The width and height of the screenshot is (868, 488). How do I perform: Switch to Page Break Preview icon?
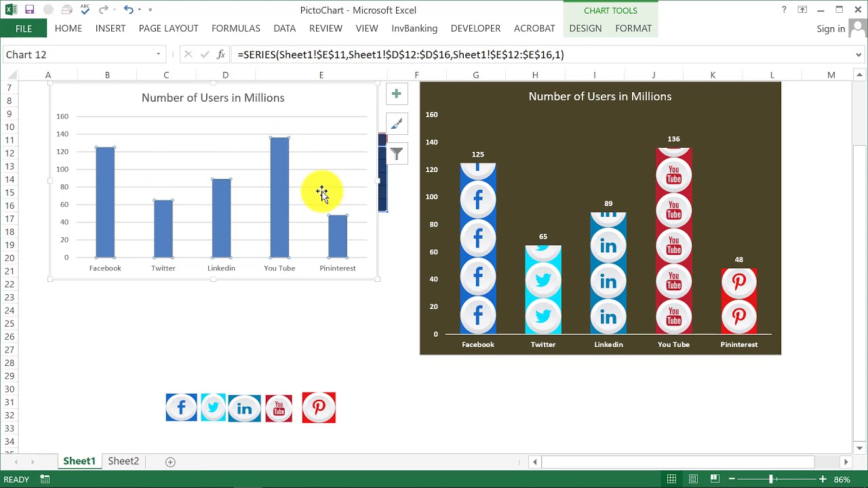(x=715, y=479)
